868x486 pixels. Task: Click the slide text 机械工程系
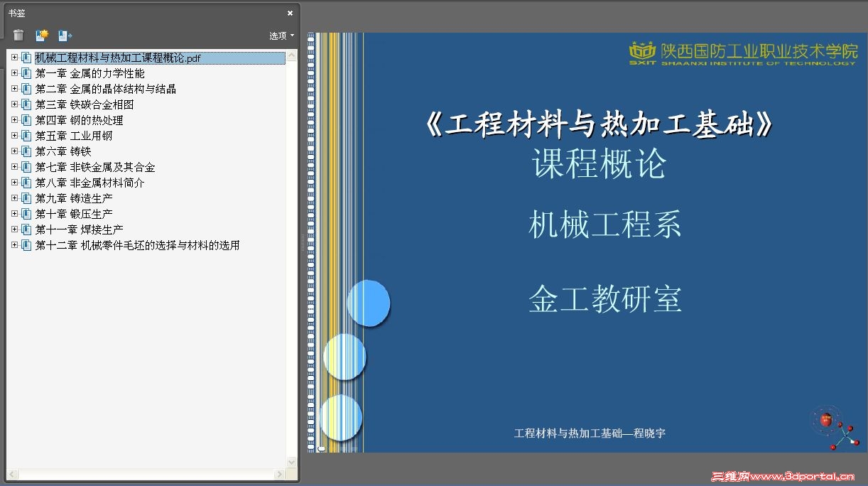pos(605,225)
